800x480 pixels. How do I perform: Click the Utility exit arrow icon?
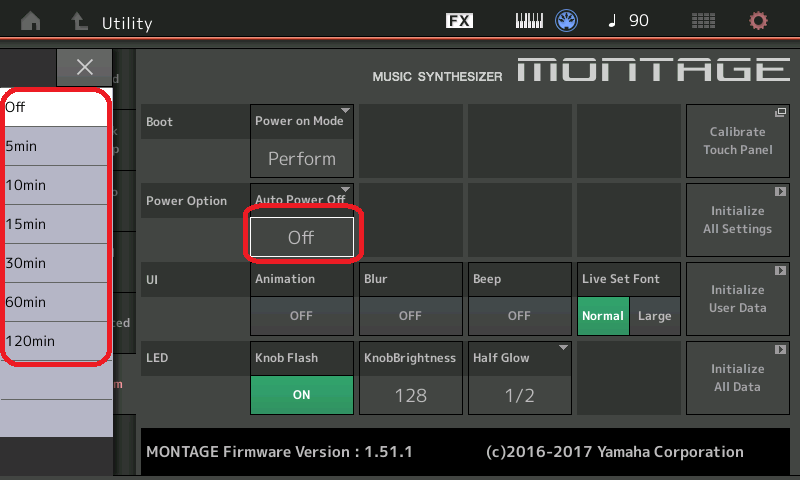78,21
